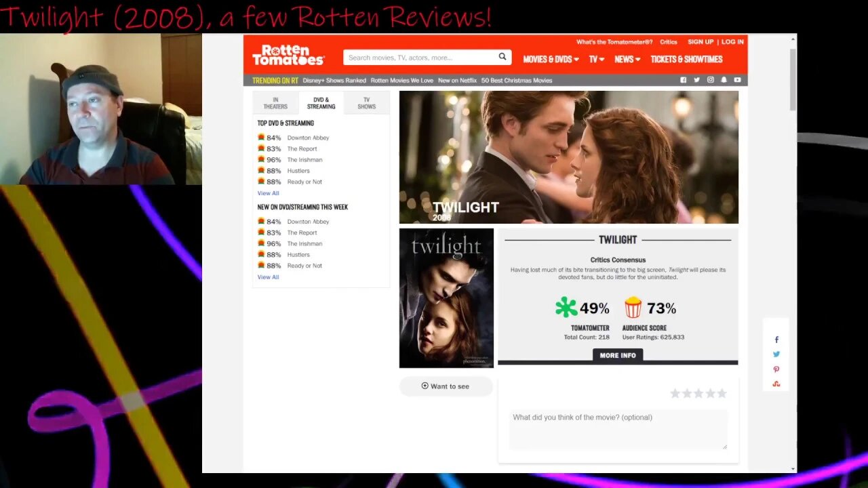Click the browser scrollbar up arrow
Viewport: 868px width, 488px height.
[793, 39]
